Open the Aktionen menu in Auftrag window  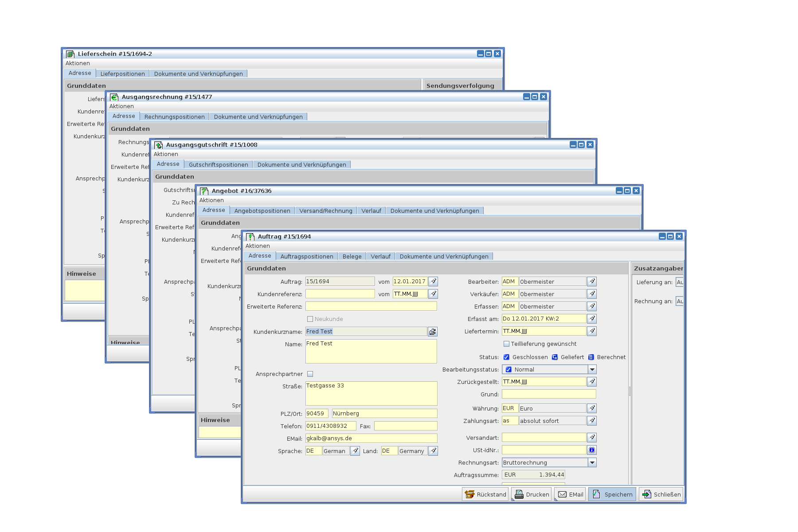258,246
